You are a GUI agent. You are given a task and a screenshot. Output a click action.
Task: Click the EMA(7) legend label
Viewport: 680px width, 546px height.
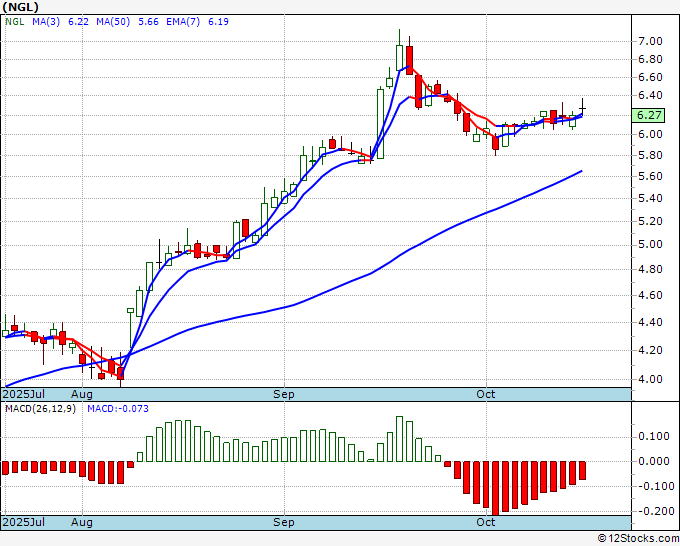pos(183,22)
